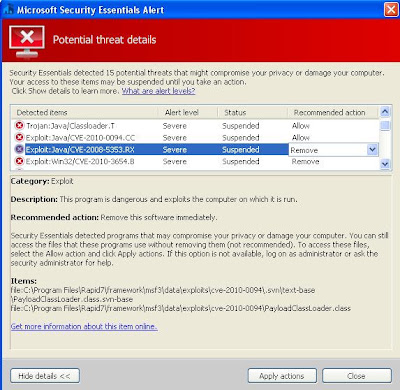
Task: Click Suspended status for Exploit:Win32/CVE-2010-3654.B
Action: [x=241, y=161]
